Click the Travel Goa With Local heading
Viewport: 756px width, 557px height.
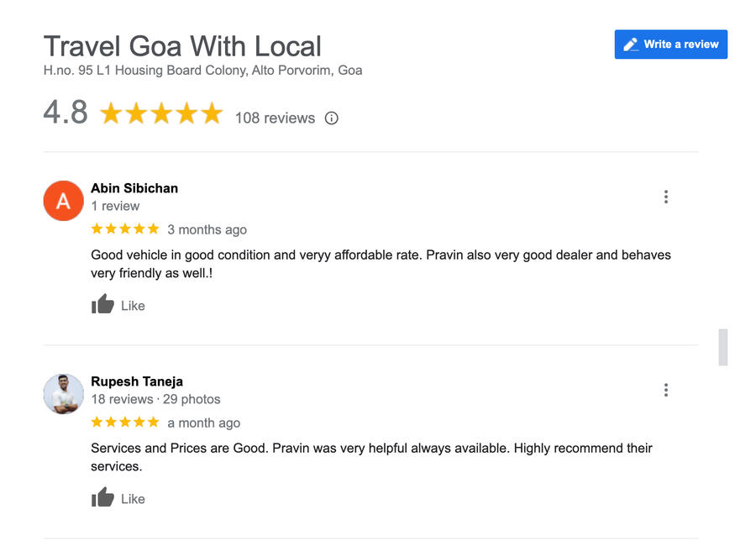click(x=182, y=46)
